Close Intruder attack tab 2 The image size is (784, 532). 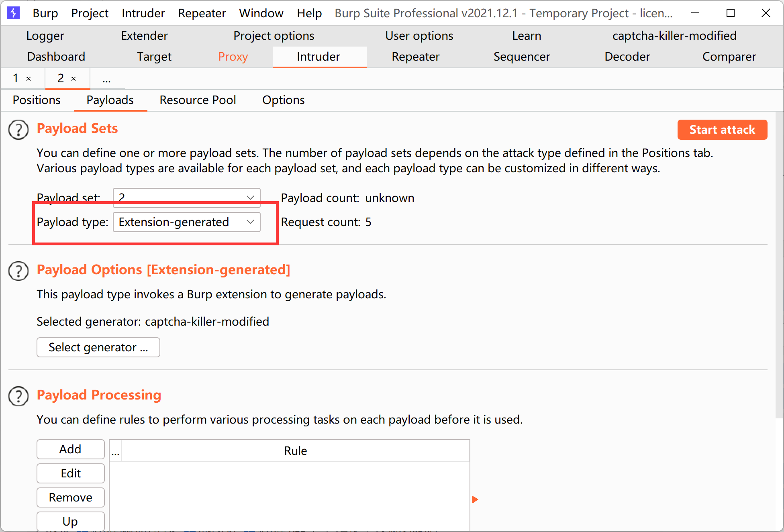point(73,79)
